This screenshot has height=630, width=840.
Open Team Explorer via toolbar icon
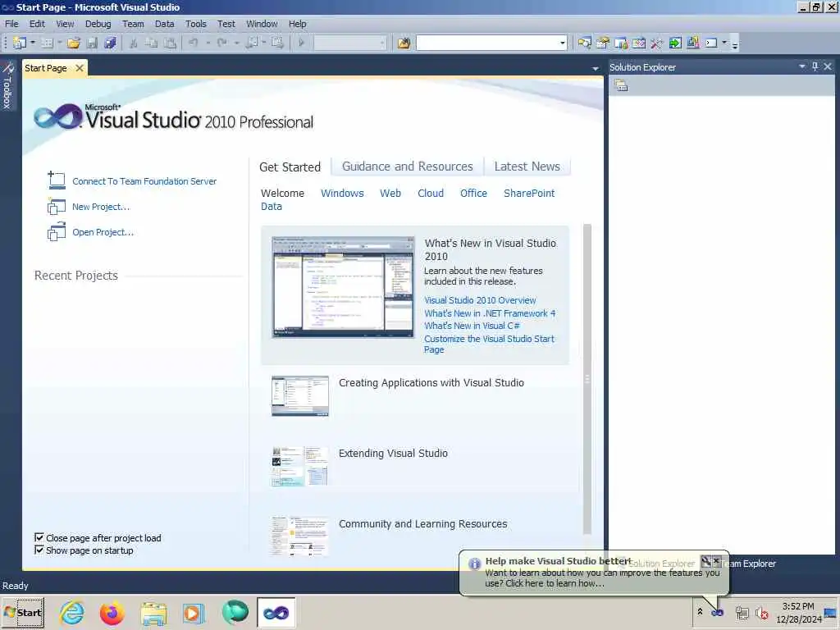coord(621,43)
